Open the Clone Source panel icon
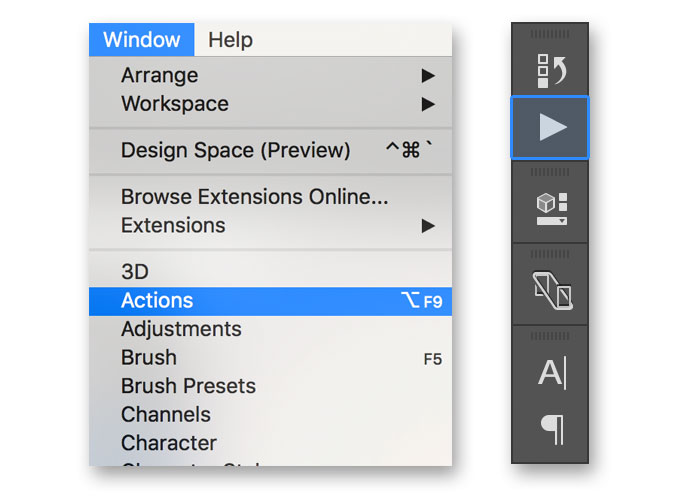This screenshot has width=680, height=500. coord(552,290)
